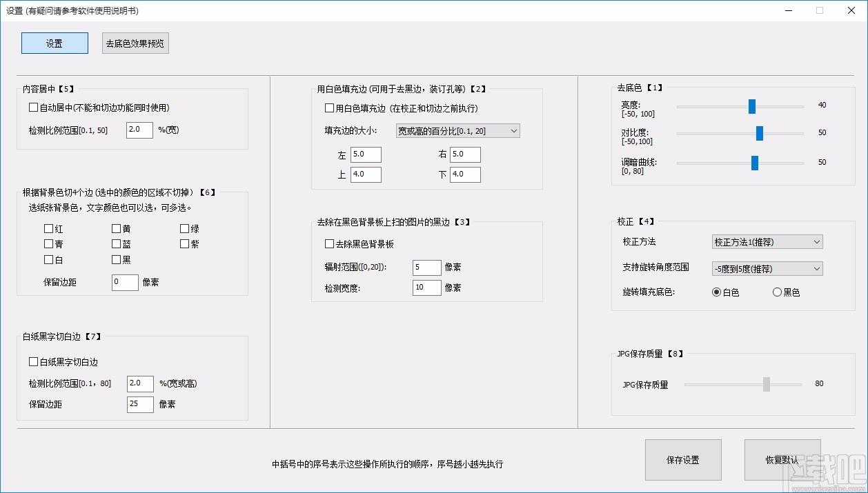
Task: Click the 保存设置 button
Action: 683,460
